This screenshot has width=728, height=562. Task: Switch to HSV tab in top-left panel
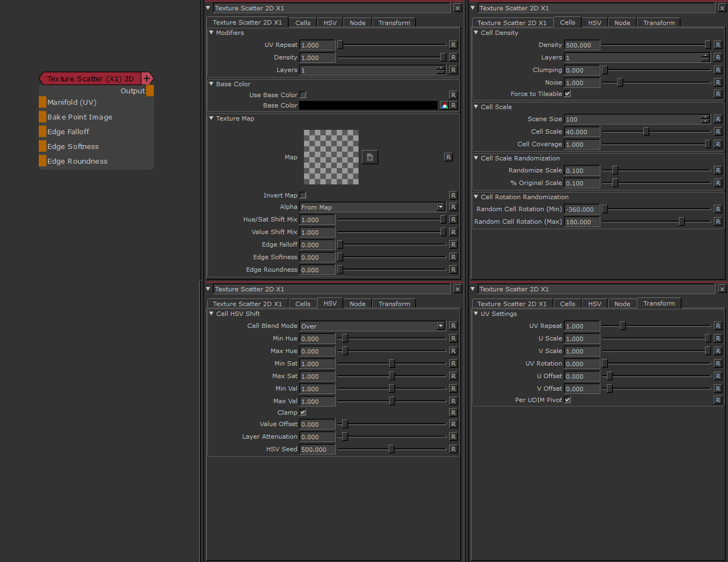tap(330, 23)
